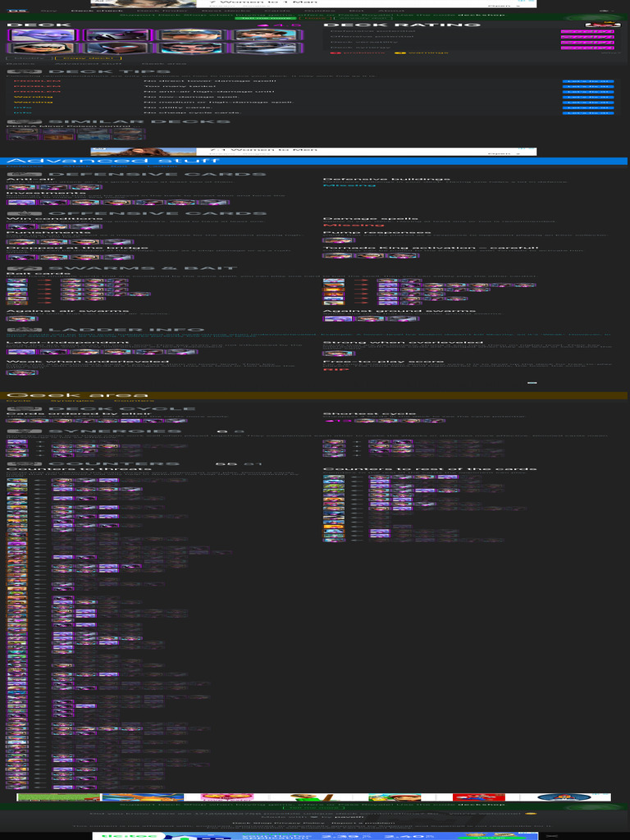630x840 pixels.
Task: Click the Copy deck button
Action: pyautogui.click(x=89, y=58)
